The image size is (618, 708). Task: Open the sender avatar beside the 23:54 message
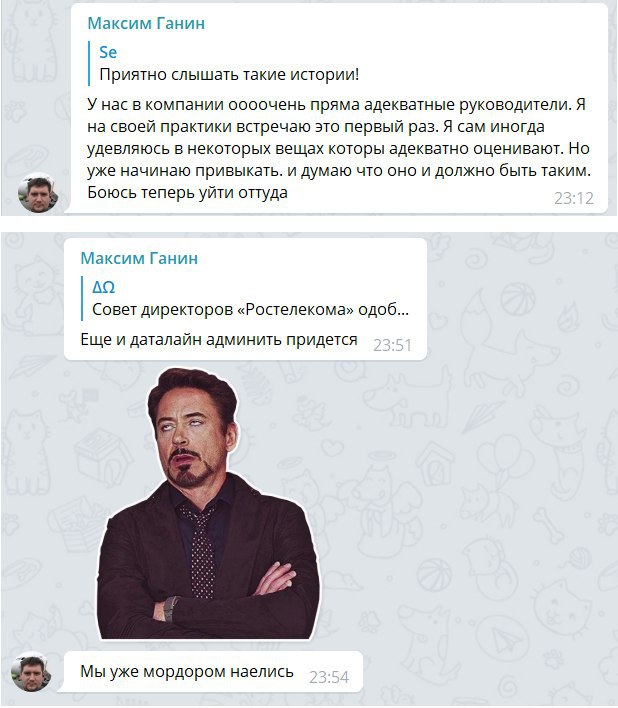click(x=32, y=671)
